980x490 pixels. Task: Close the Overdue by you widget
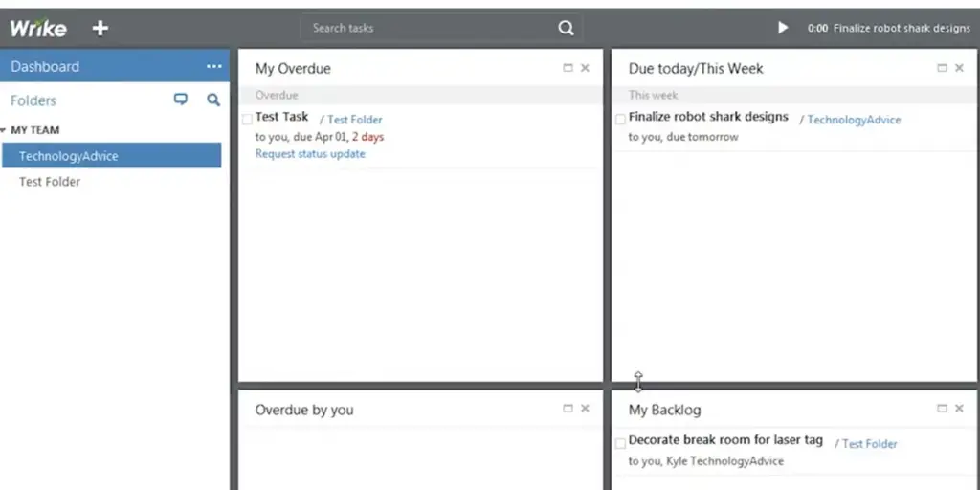[x=585, y=409]
